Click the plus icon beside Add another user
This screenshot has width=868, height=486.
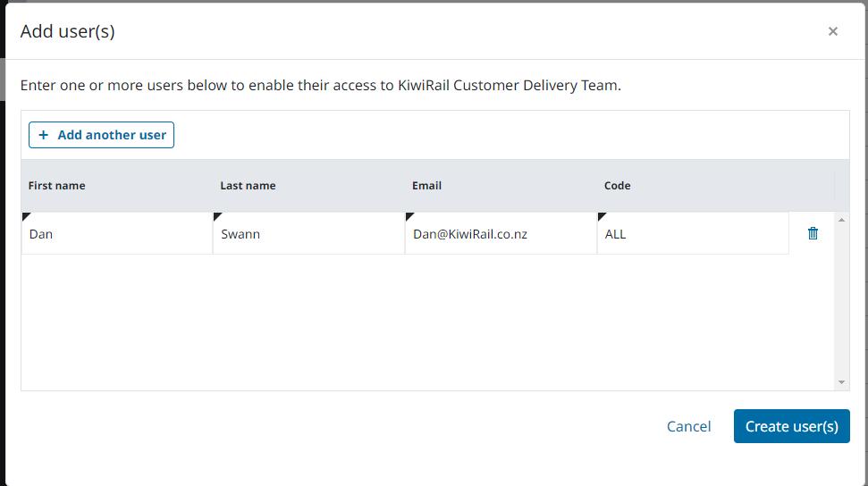click(x=43, y=135)
